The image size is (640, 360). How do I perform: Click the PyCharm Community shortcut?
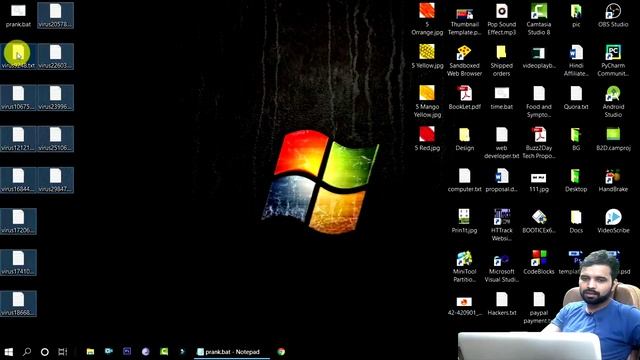(613, 61)
